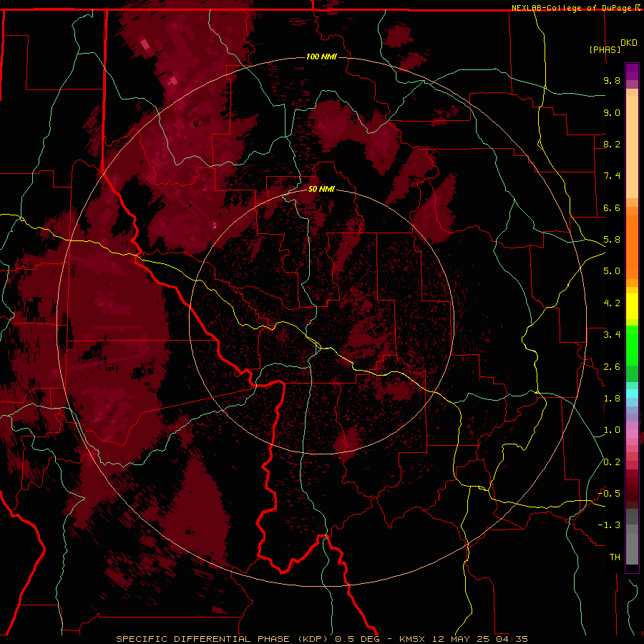Select the 7.4 color scale value
This screenshot has width=644, height=644.
click(612, 176)
